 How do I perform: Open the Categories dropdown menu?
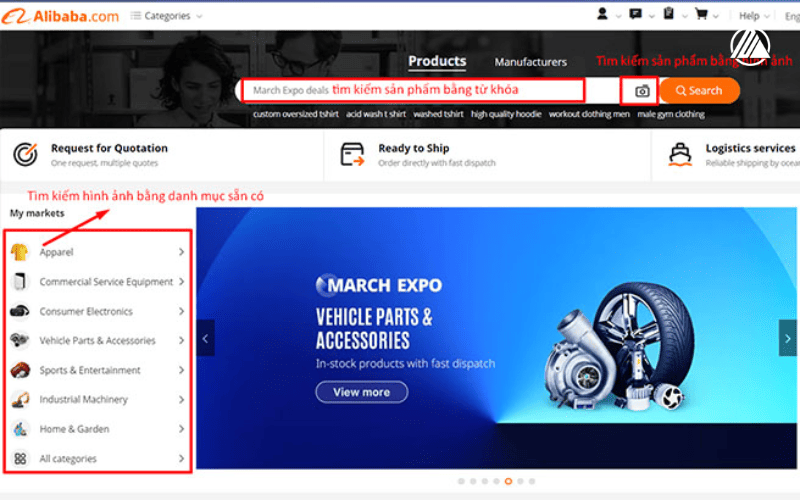pos(166,16)
